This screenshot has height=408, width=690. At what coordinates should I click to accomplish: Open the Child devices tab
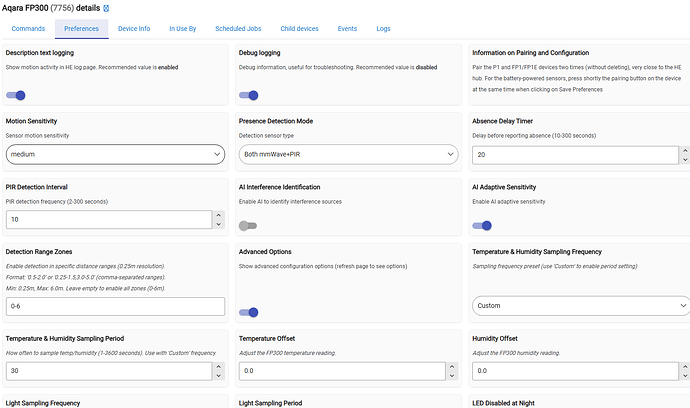coord(299,28)
